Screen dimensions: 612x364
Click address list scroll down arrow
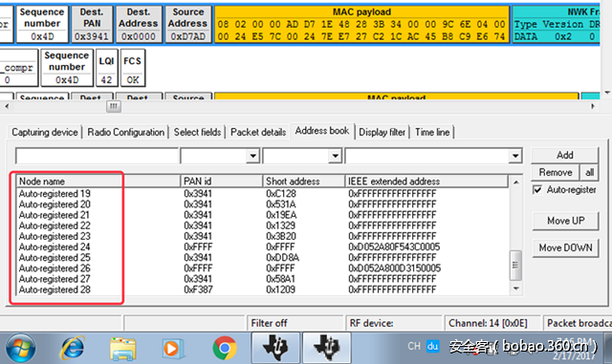tap(516, 289)
